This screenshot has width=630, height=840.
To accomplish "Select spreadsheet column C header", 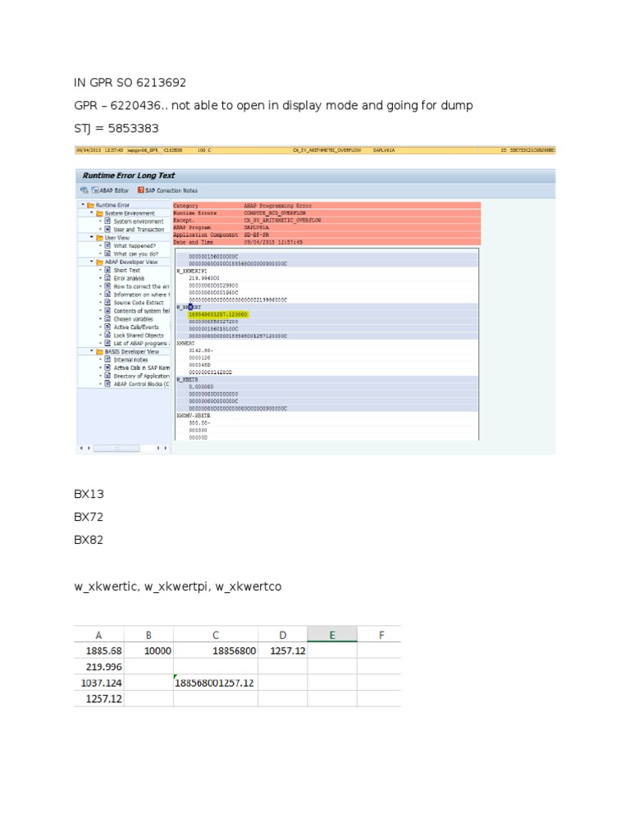I will (x=216, y=635).
